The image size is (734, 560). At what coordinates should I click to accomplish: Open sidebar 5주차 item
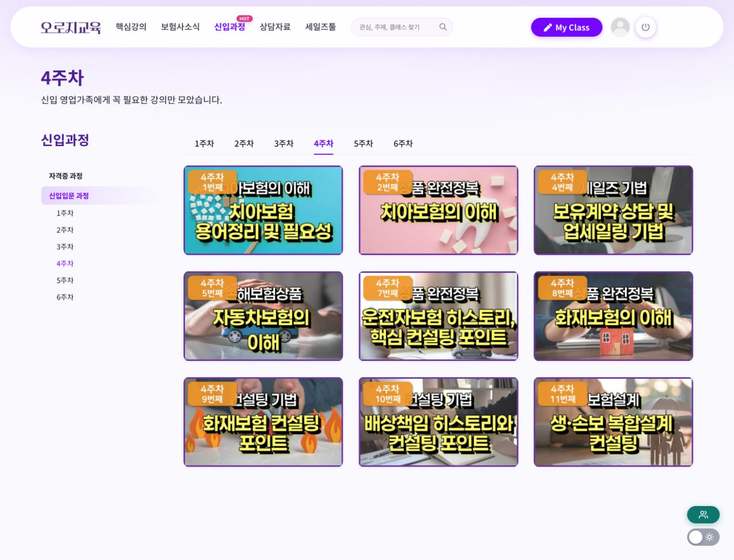[65, 280]
